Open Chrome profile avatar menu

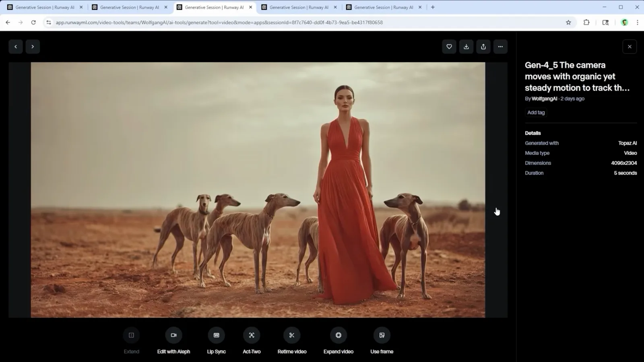coord(625,23)
